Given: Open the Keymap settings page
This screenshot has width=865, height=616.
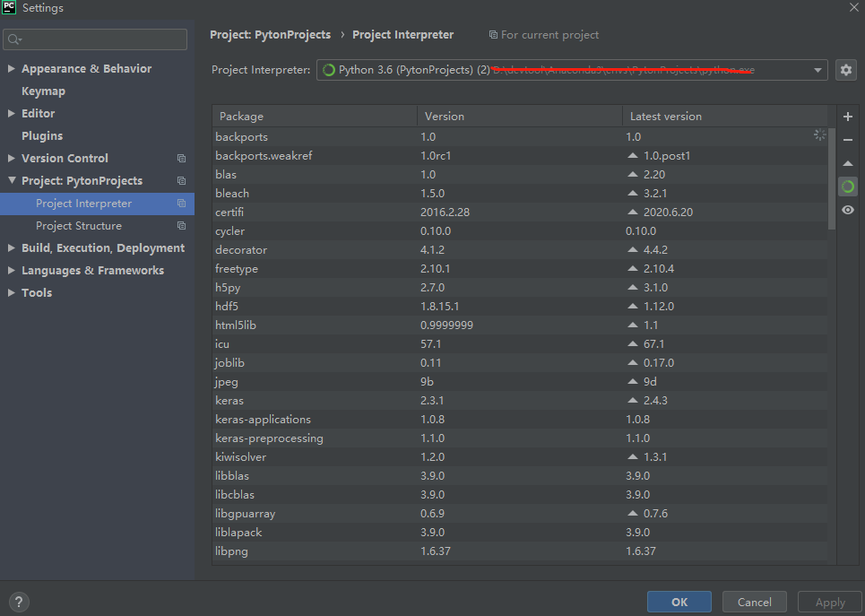Looking at the screenshot, I should (x=43, y=91).
